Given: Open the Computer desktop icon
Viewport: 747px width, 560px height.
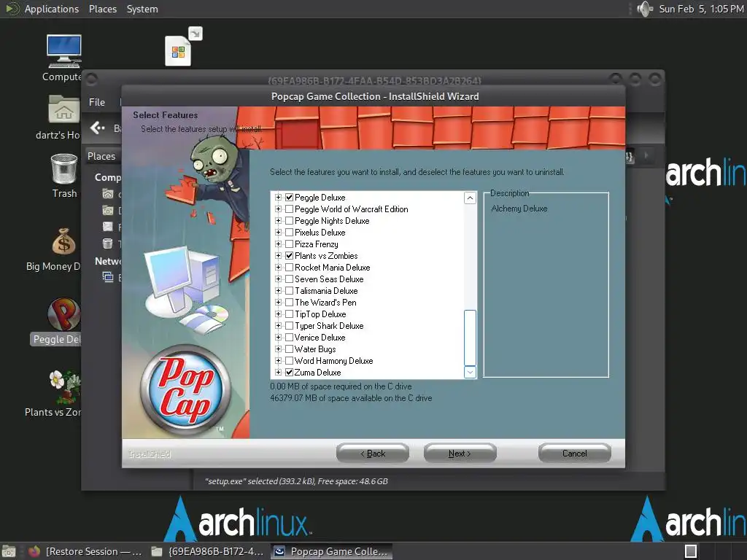Looking at the screenshot, I should [x=64, y=52].
